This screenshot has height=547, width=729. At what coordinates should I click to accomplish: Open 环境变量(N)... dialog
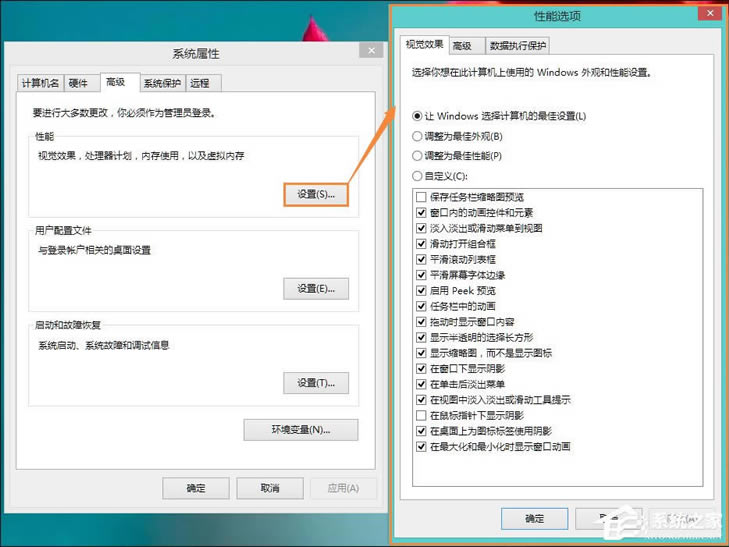(301, 430)
